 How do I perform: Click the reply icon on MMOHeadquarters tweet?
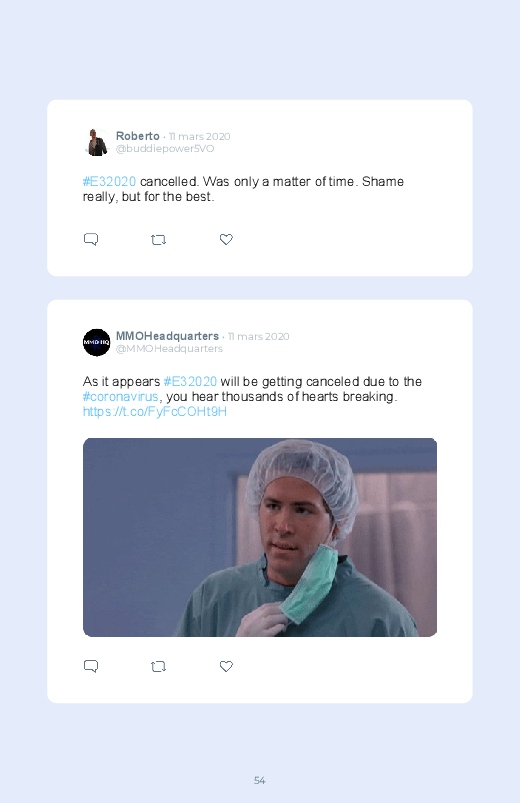point(91,666)
